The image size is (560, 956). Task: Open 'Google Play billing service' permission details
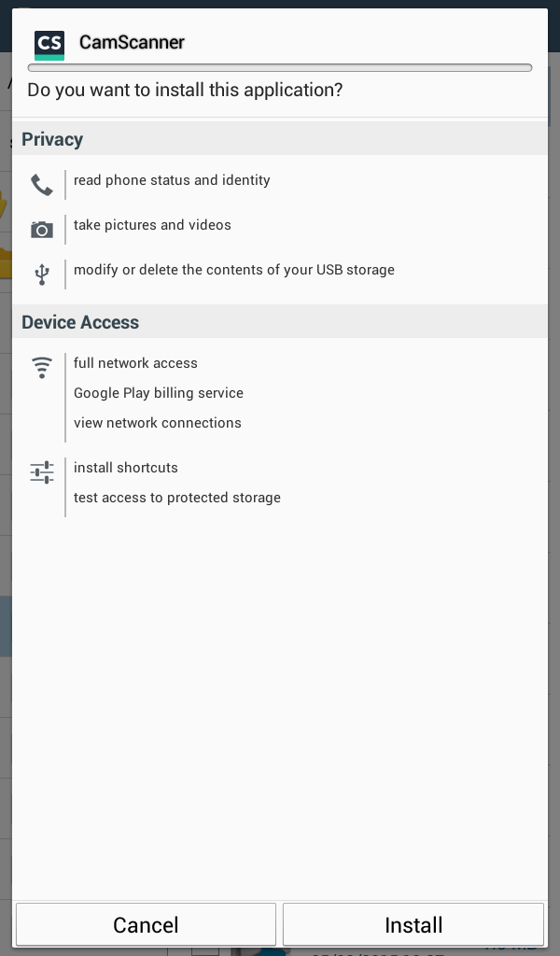[159, 393]
